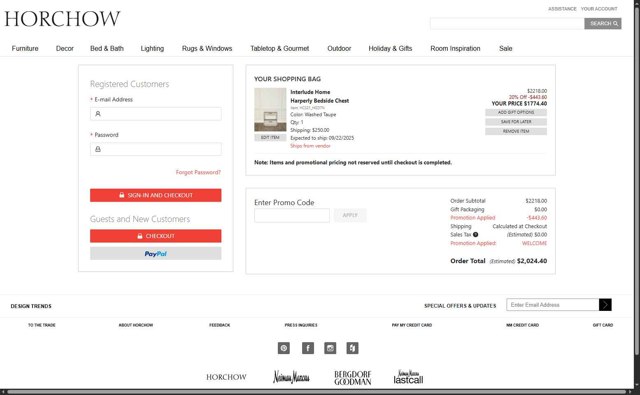Open the Your Account link
Image resolution: width=640 pixels, height=395 pixels.
click(599, 9)
